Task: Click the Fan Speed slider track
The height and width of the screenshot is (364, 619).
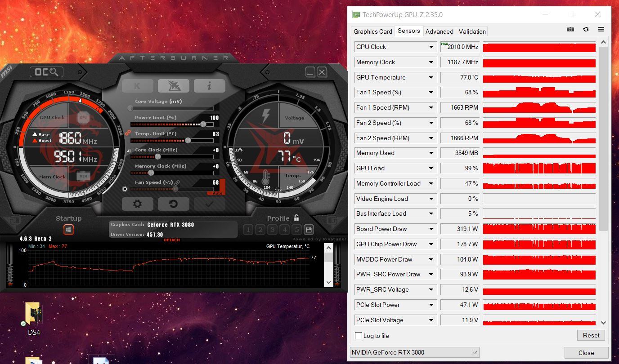Action: [x=172, y=189]
